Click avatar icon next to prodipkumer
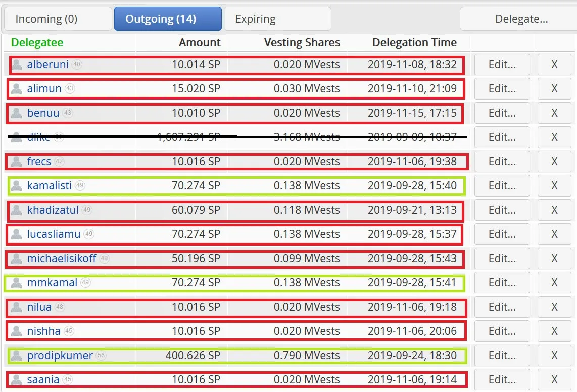This screenshot has height=392, width=577. [x=17, y=356]
